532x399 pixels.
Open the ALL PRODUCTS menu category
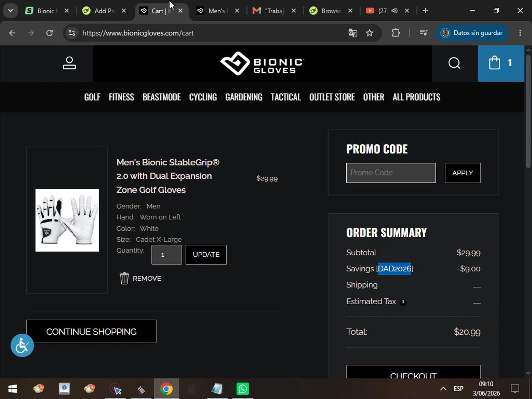pyautogui.click(x=416, y=97)
